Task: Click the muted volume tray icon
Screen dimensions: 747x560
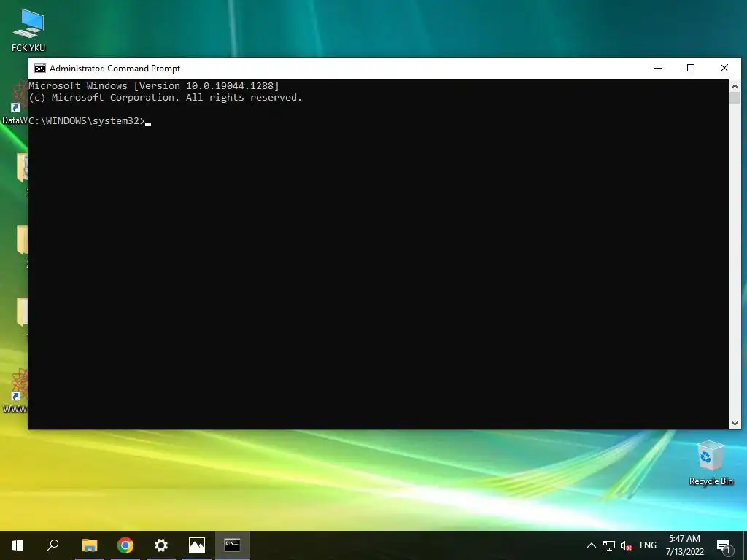Action: 626,545
